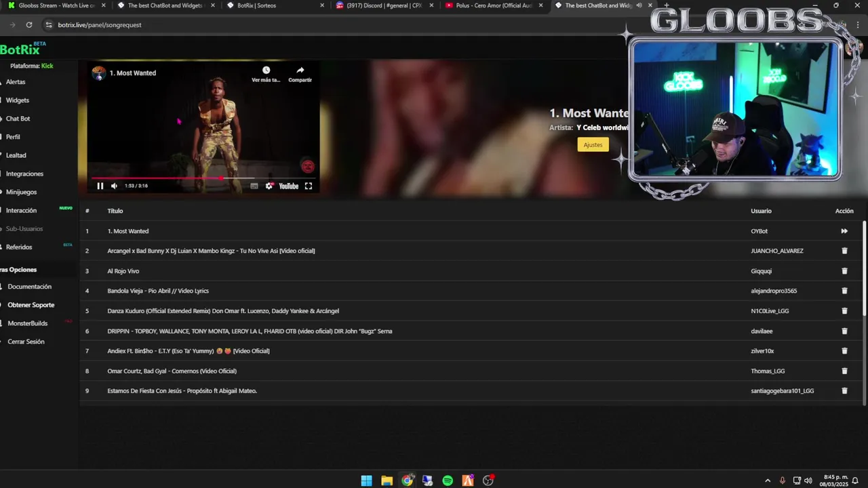Open YouTube player settings gear
This screenshot has width=868, height=488.
point(269,186)
